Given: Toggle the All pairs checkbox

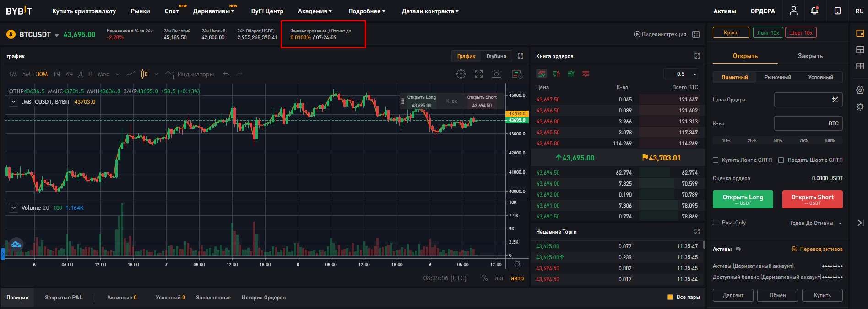Looking at the screenshot, I should 670,297.
